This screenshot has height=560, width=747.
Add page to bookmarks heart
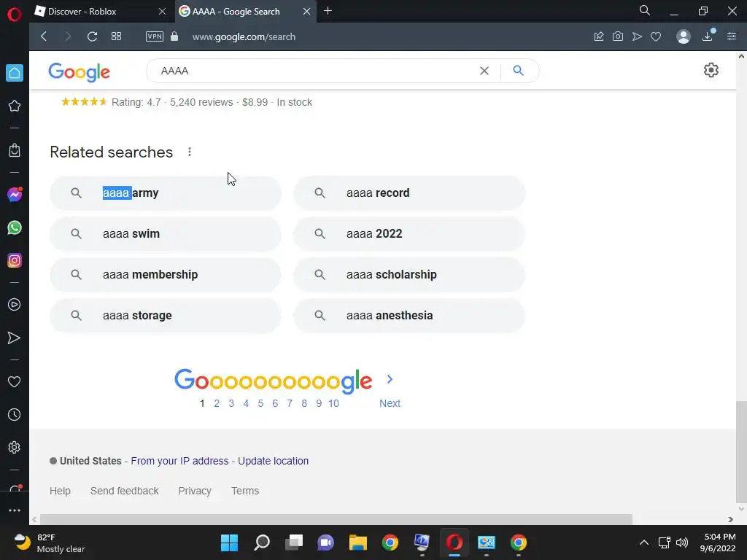pos(656,36)
